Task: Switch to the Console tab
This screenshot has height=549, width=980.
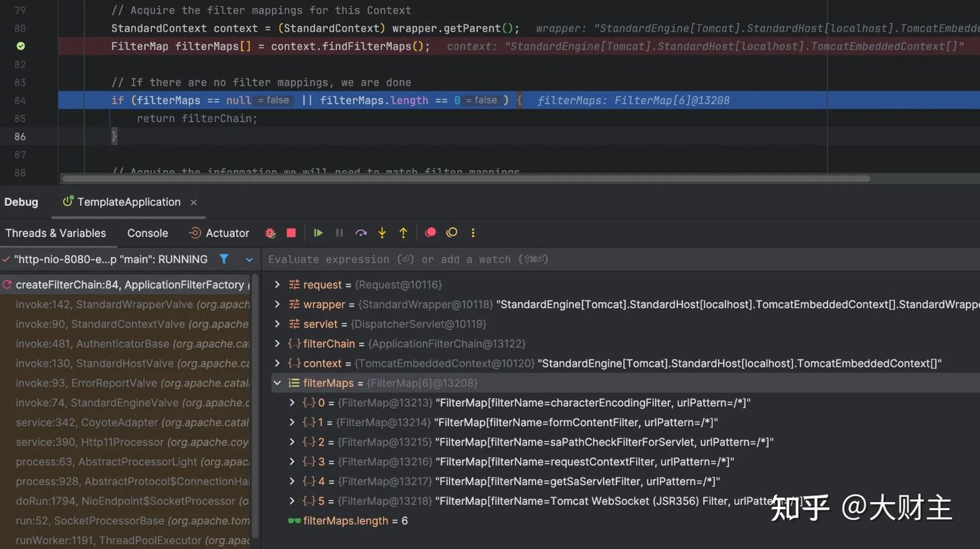Action: (147, 233)
